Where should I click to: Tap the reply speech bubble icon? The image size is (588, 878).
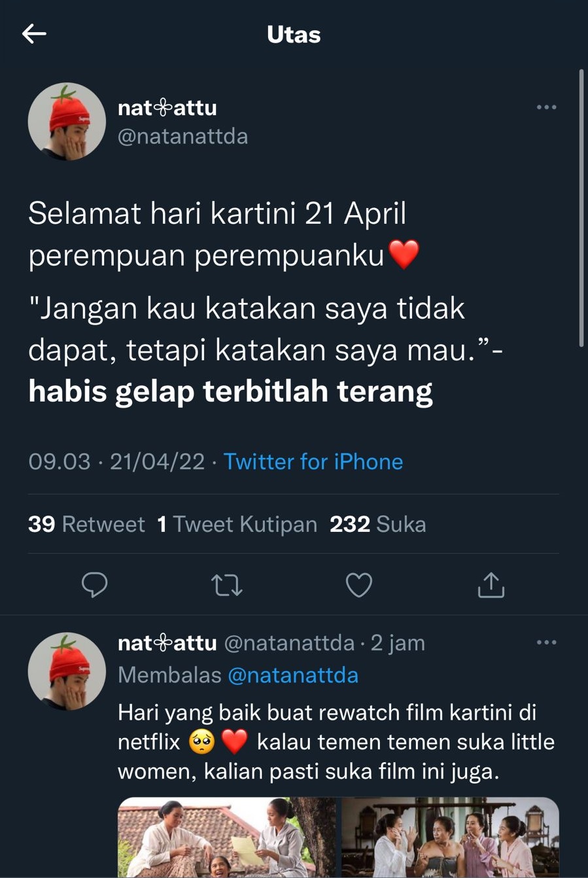(95, 585)
